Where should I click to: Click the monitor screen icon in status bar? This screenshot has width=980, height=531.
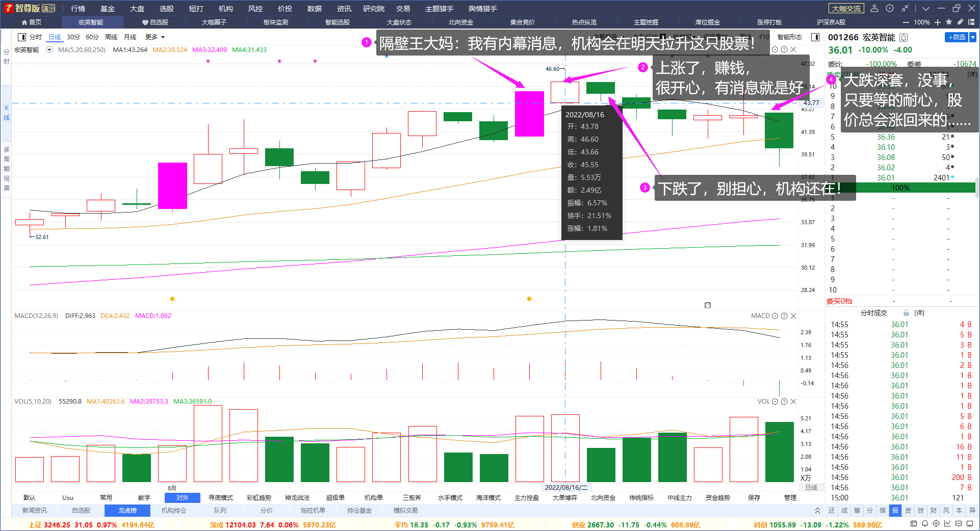click(x=970, y=524)
